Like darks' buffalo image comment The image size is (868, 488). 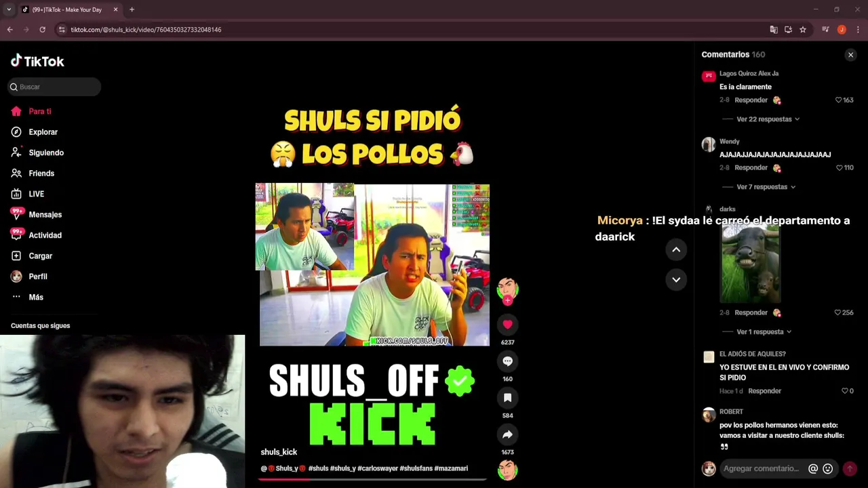click(x=838, y=312)
